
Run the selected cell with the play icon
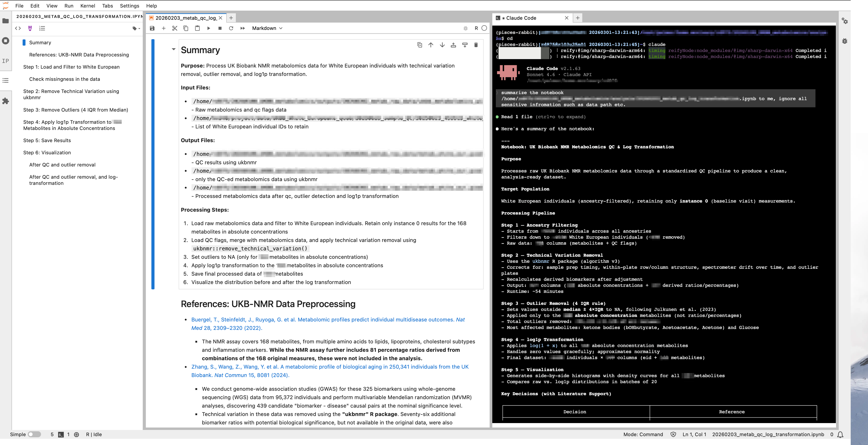coord(209,28)
